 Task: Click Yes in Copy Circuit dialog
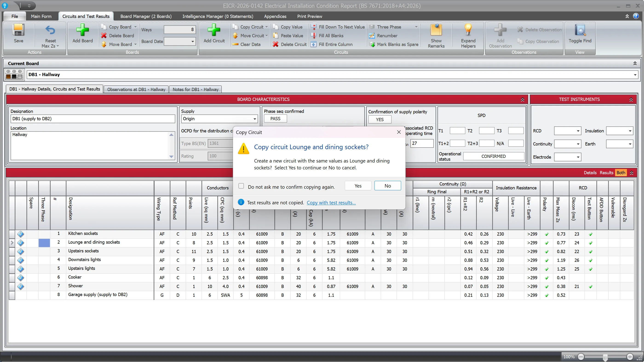pyautogui.click(x=358, y=186)
